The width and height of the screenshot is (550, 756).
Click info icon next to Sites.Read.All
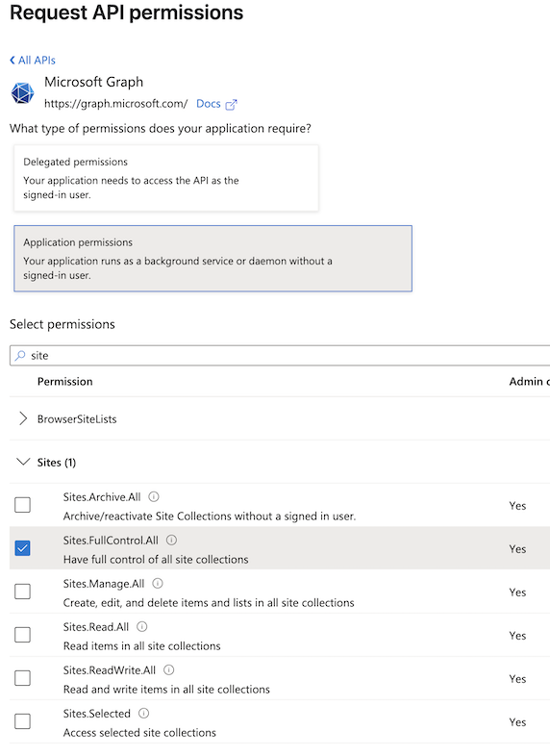point(141,626)
